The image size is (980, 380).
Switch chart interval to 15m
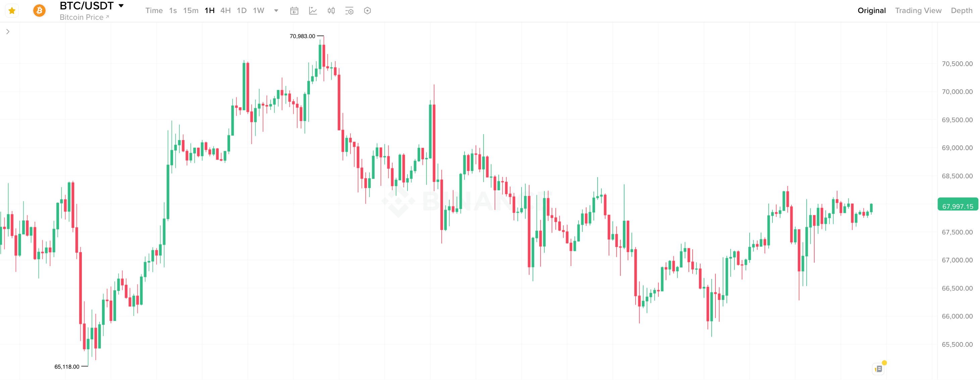(190, 11)
